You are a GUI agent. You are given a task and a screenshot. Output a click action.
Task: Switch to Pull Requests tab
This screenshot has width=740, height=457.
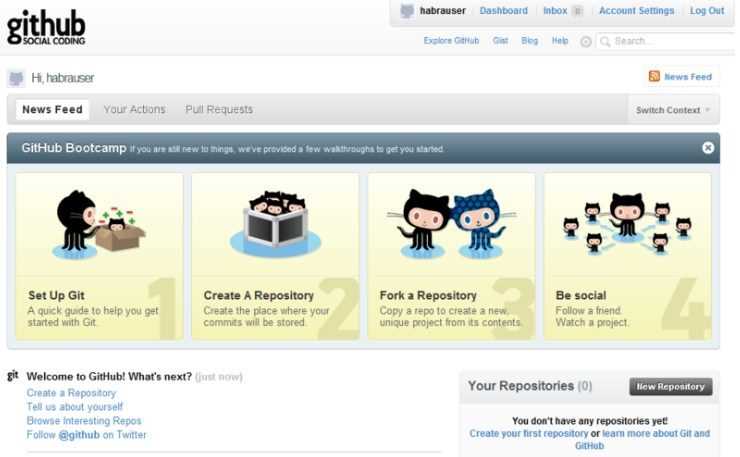pos(219,110)
